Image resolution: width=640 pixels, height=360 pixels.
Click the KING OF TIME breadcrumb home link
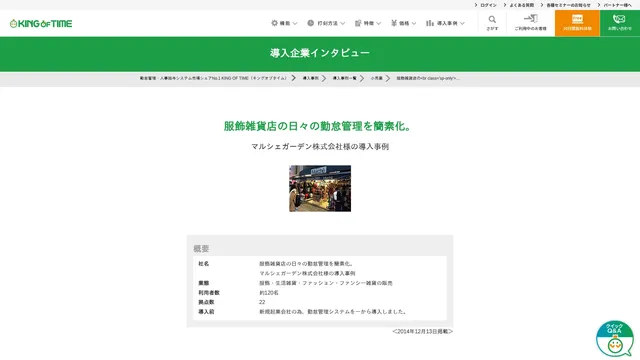point(213,78)
